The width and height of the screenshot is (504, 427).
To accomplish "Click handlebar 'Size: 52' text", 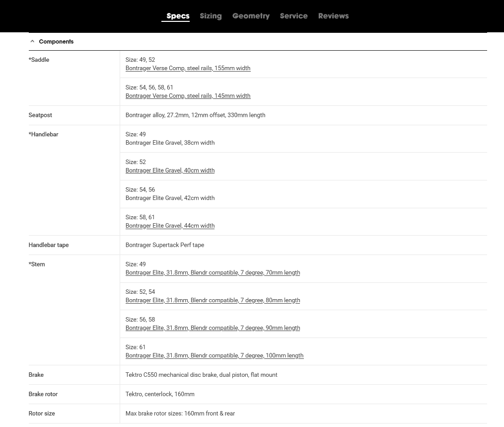I will 136,162.
